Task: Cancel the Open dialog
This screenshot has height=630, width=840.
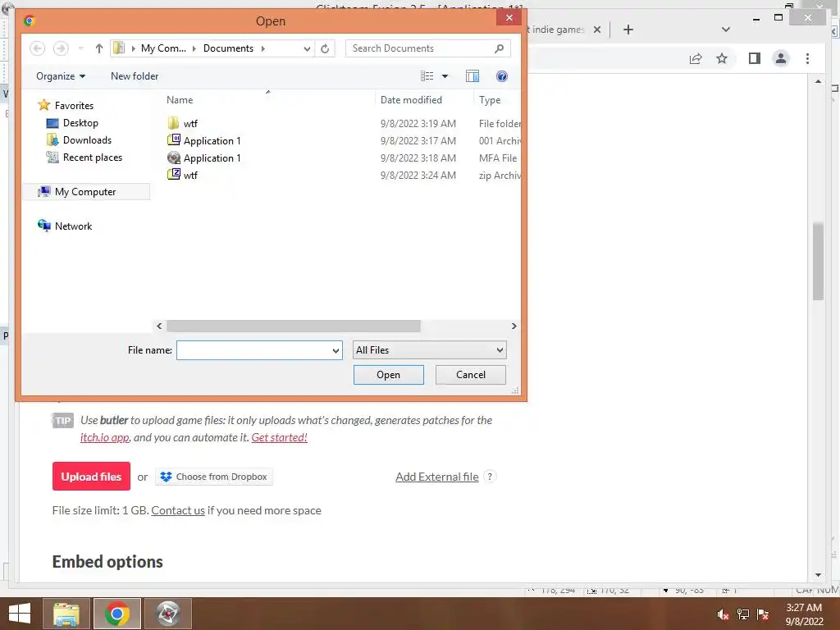Action: pos(470,374)
